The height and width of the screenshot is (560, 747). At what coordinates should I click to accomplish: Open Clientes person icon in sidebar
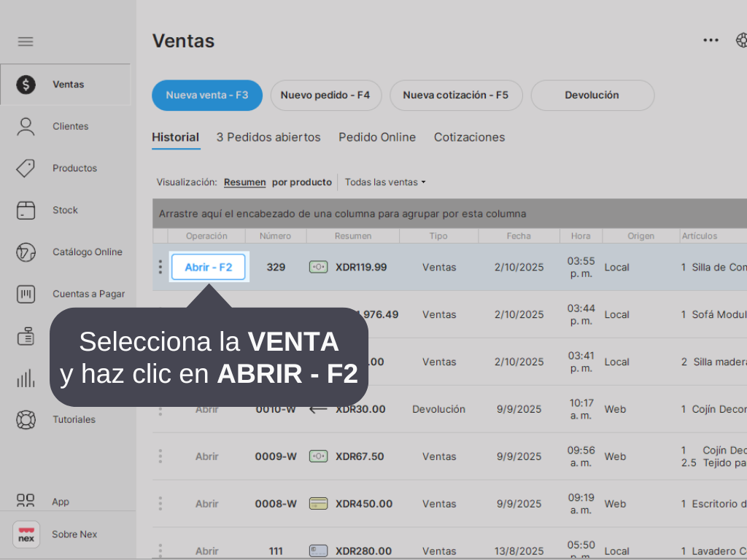click(x=26, y=127)
